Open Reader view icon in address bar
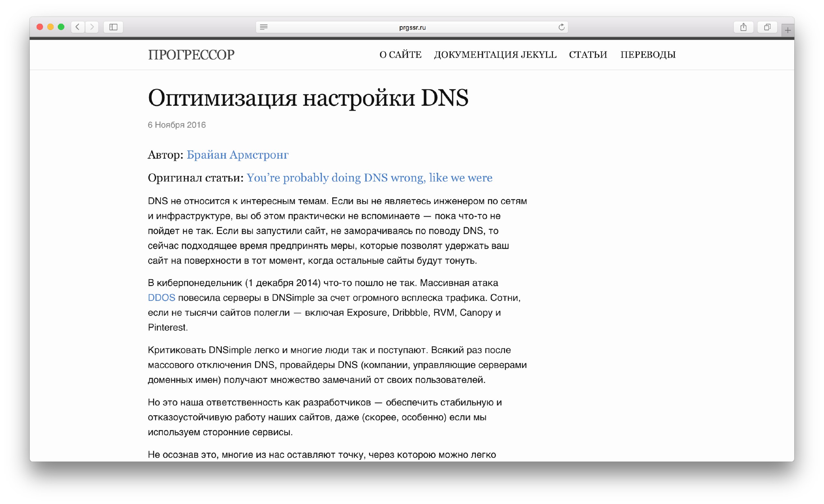Viewport: 824px width, 504px height. click(264, 27)
